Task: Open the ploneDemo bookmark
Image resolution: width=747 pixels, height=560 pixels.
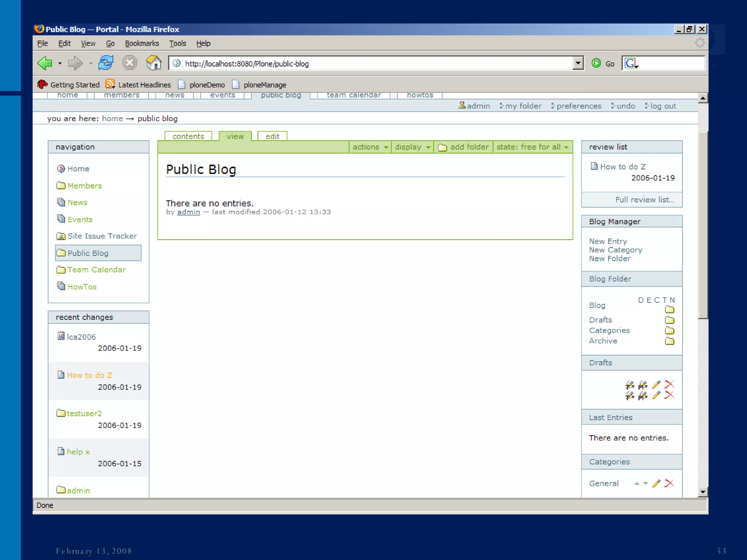Action: coord(201,85)
